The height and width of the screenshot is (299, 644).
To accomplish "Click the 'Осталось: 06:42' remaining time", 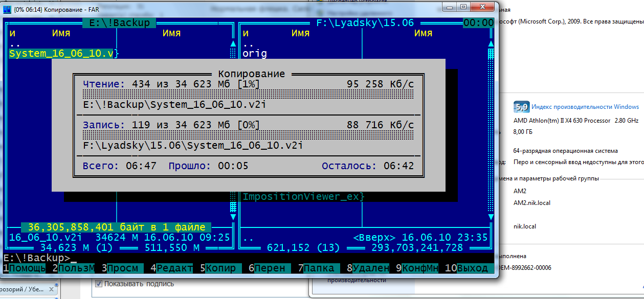I will pyautogui.click(x=368, y=166).
